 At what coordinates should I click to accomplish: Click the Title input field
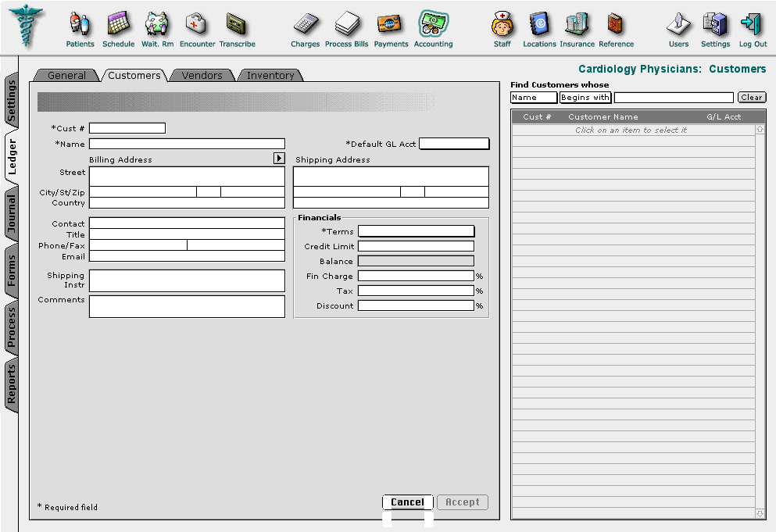pos(187,234)
